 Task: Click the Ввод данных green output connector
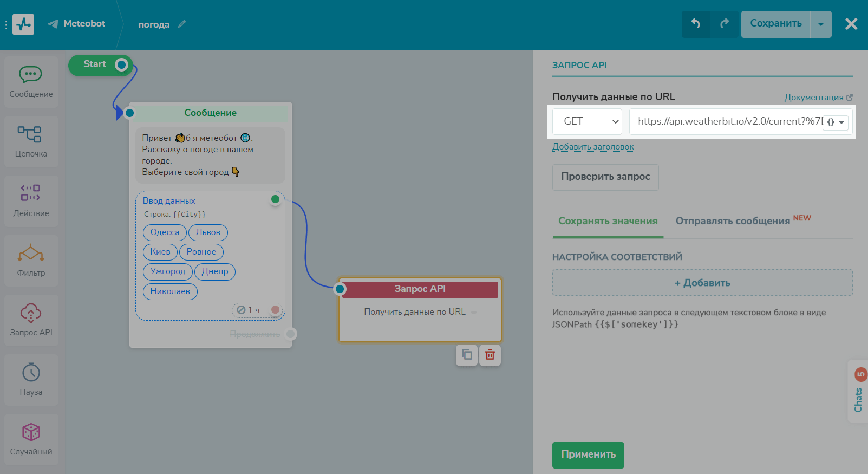coord(275,199)
